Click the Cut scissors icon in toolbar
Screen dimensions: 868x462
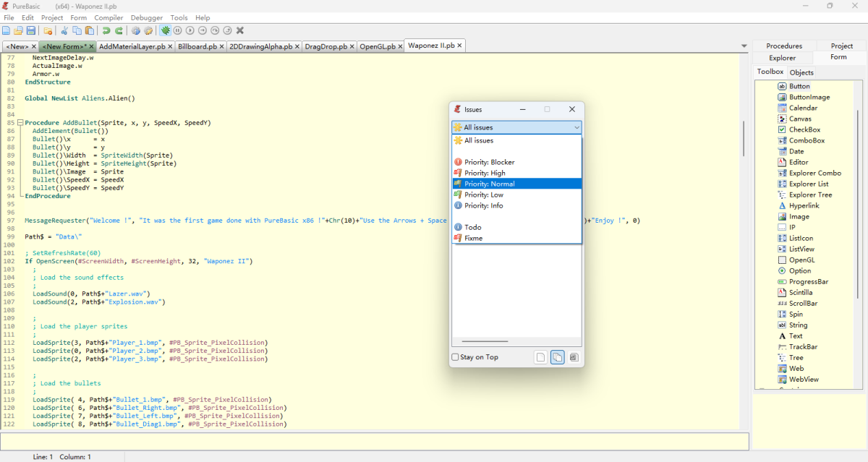[64, 30]
